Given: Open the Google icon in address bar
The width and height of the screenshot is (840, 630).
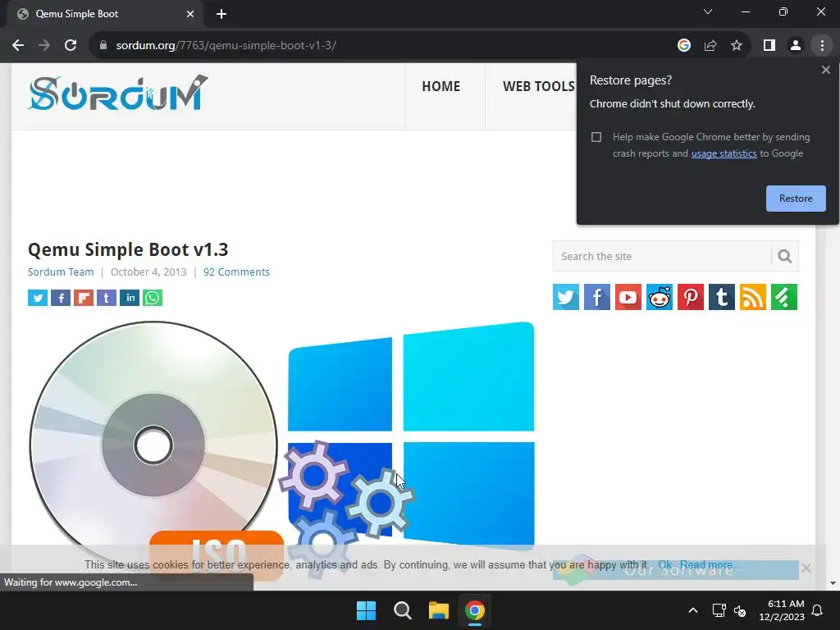Looking at the screenshot, I should click(x=683, y=46).
